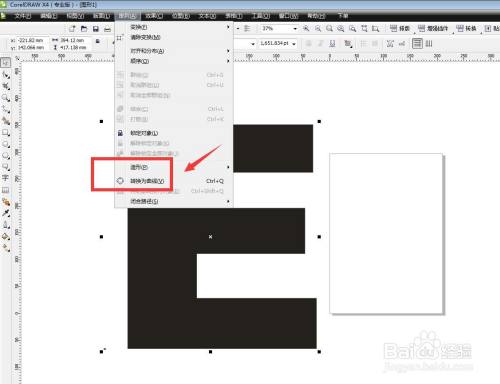Select the Smart Fill tool in toolbox
This screenshot has width=500, height=384.
point(6,121)
